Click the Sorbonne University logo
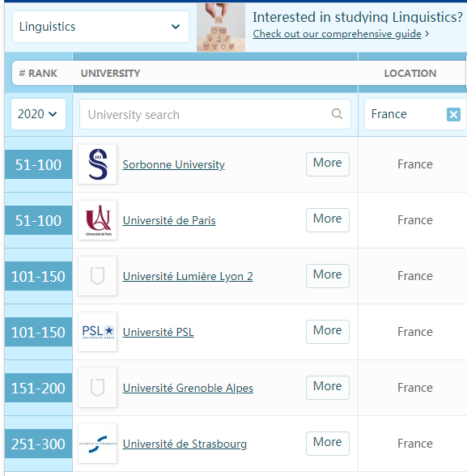 (x=97, y=164)
